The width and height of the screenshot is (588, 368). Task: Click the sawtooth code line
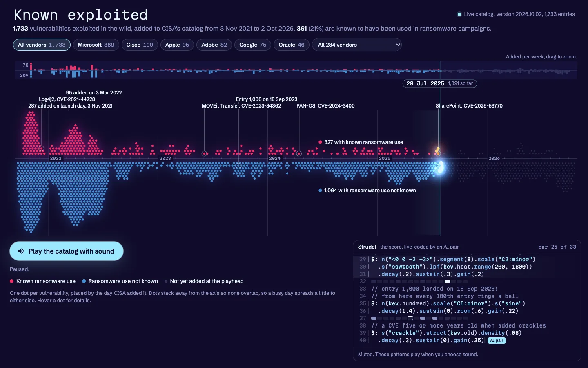coord(455,267)
